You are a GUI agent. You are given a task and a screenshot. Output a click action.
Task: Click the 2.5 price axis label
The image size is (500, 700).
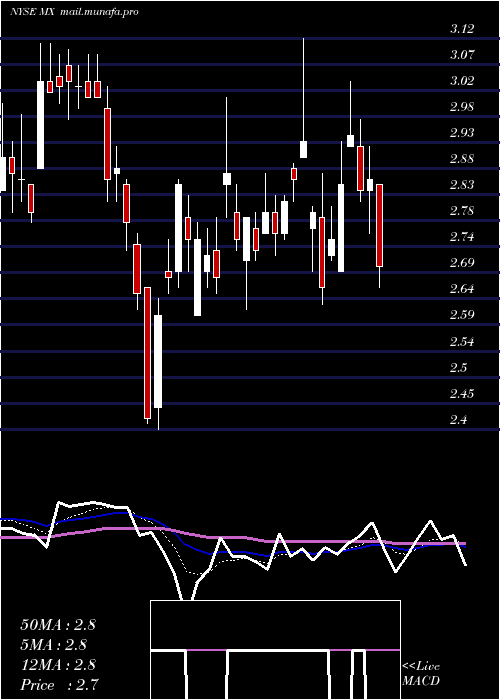point(458,368)
